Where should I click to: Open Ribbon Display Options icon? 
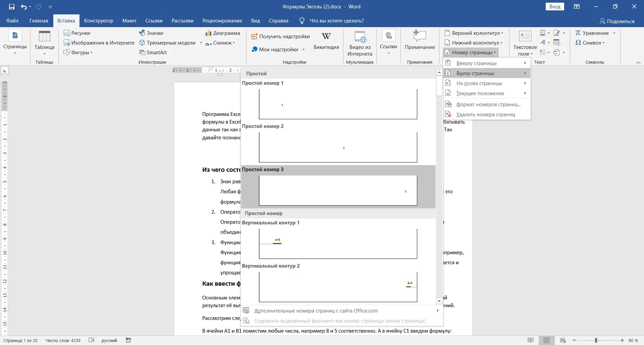coord(577,7)
